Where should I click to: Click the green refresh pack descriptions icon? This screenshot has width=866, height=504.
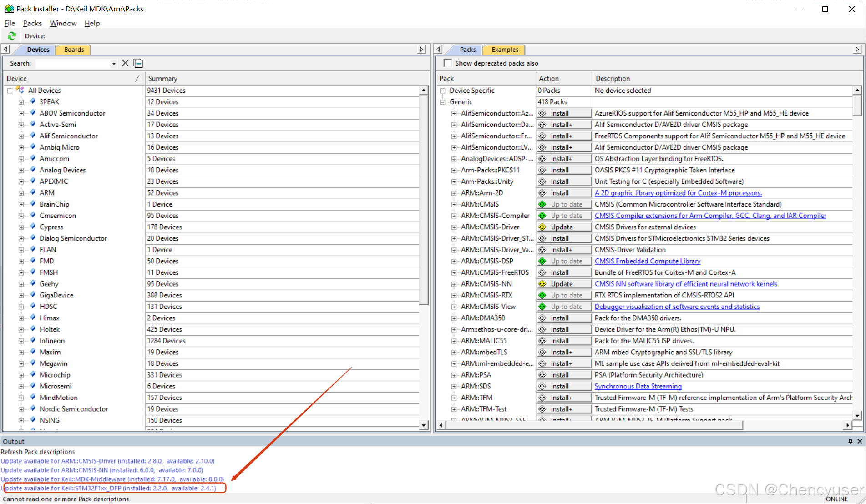point(12,36)
